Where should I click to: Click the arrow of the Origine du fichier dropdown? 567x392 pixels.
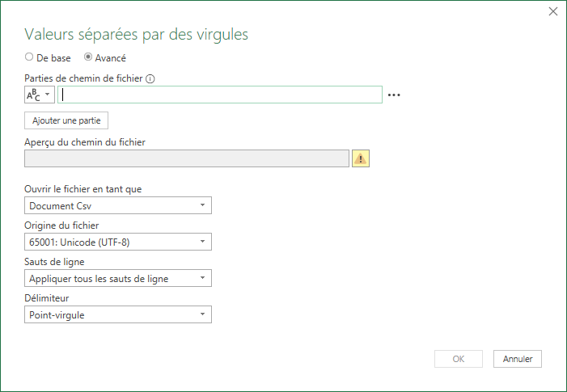(202, 242)
